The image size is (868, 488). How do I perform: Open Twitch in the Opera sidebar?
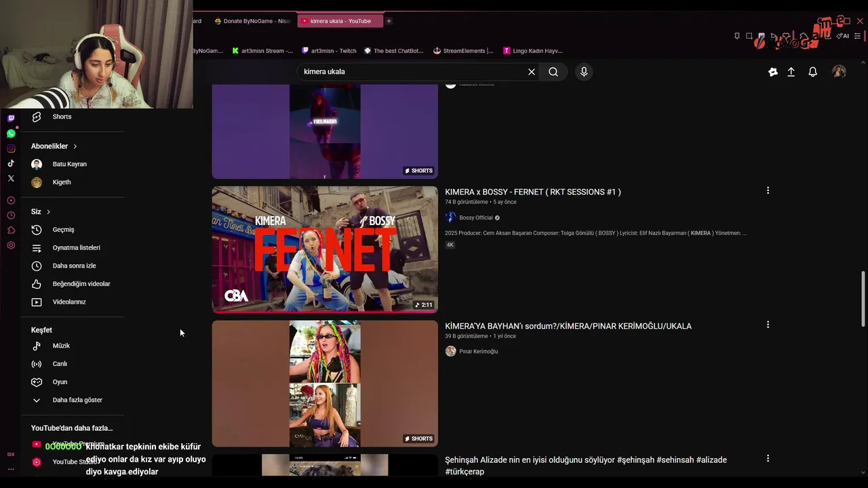[x=11, y=118]
